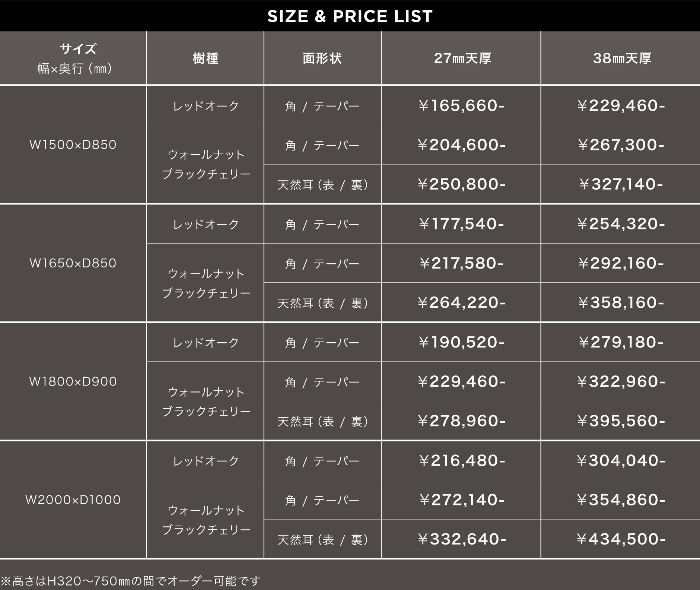700x590 pixels.
Task: Click the W1500×D850 size cell
Action: point(73,145)
